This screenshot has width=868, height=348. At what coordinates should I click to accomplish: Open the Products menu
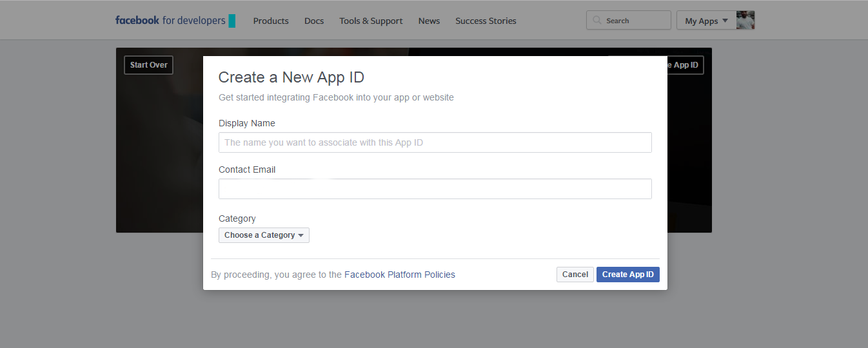(271, 21)
